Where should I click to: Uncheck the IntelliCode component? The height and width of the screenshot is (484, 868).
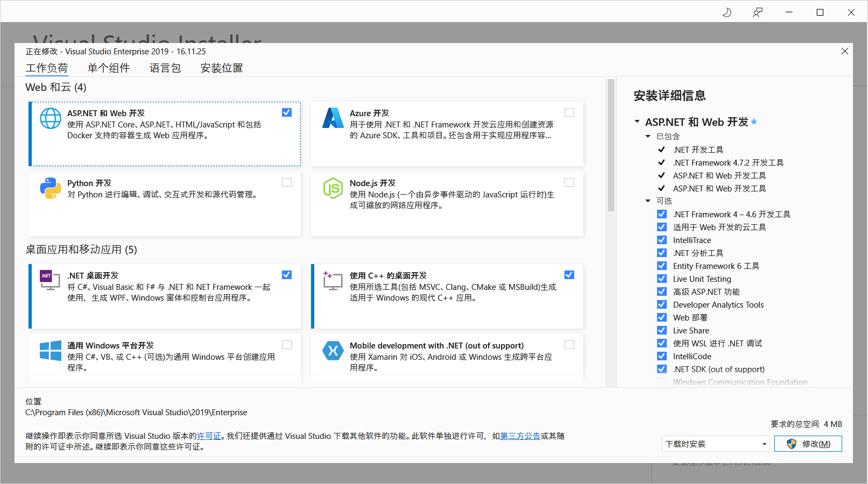tap(662, 356)
